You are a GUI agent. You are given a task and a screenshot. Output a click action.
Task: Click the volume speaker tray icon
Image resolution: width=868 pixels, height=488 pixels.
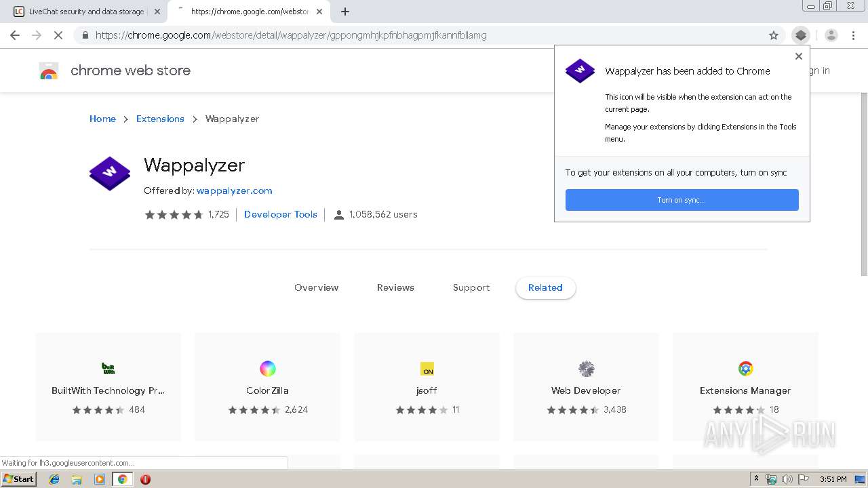[787, 479]
